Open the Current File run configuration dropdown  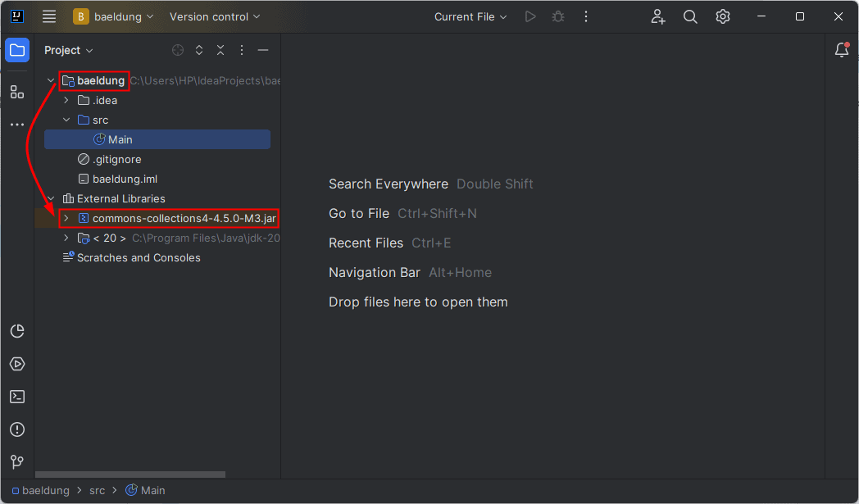click(470, 16)
